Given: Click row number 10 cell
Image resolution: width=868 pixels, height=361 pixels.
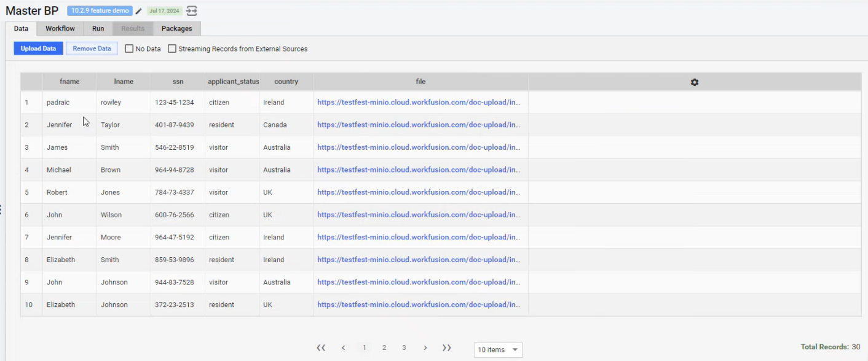Looking at the screenshot, I should 31,305.
